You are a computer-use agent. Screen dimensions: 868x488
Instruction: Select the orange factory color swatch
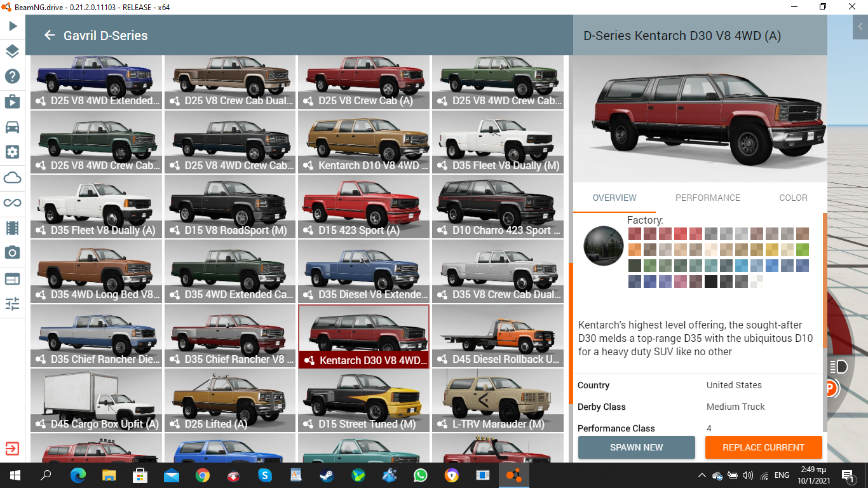click(x=635, y=250)
